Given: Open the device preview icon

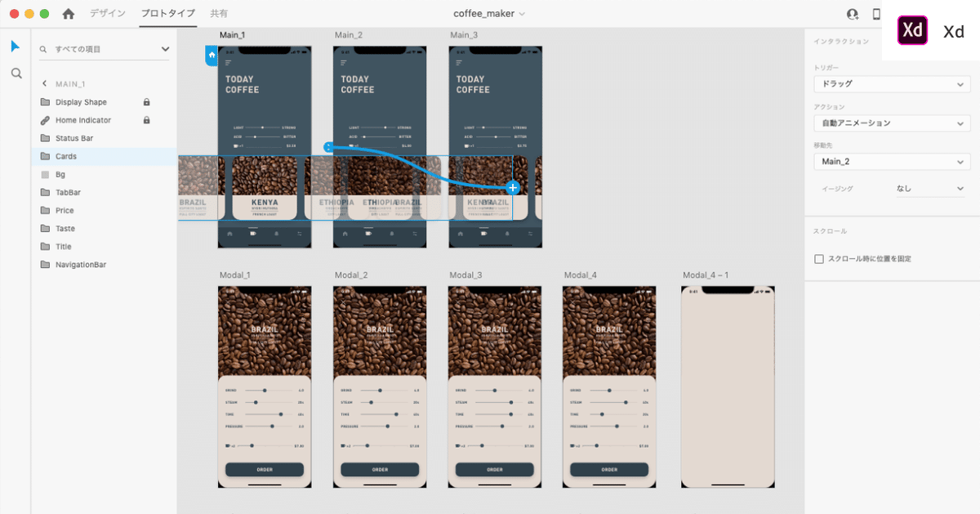Looking at the screenshot, I should tap(876, 14).
